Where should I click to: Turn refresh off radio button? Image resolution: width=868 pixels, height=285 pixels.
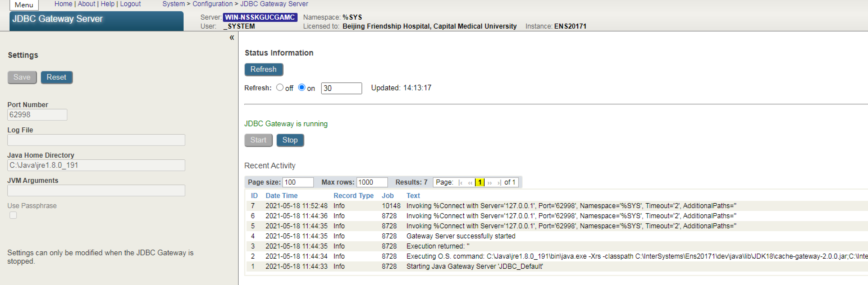(x=280, y=88)
